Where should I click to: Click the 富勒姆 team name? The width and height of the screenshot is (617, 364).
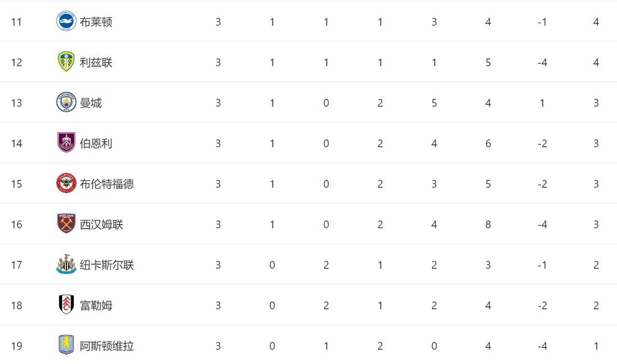(96, 306)
